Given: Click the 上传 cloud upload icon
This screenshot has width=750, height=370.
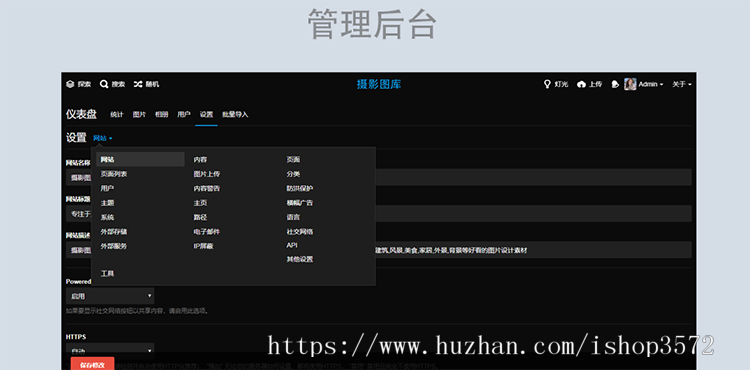Looking at the screenshot, I should tap(581, 85).
